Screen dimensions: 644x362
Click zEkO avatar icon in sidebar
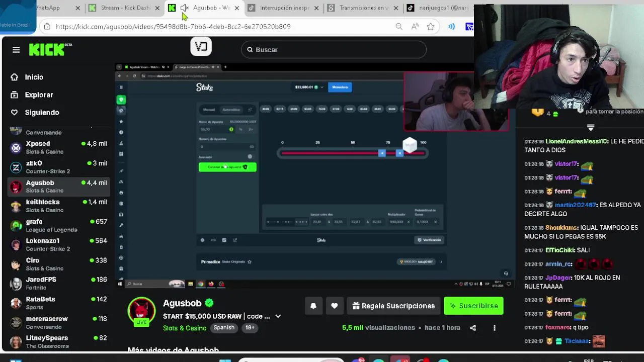click(16, 167)
